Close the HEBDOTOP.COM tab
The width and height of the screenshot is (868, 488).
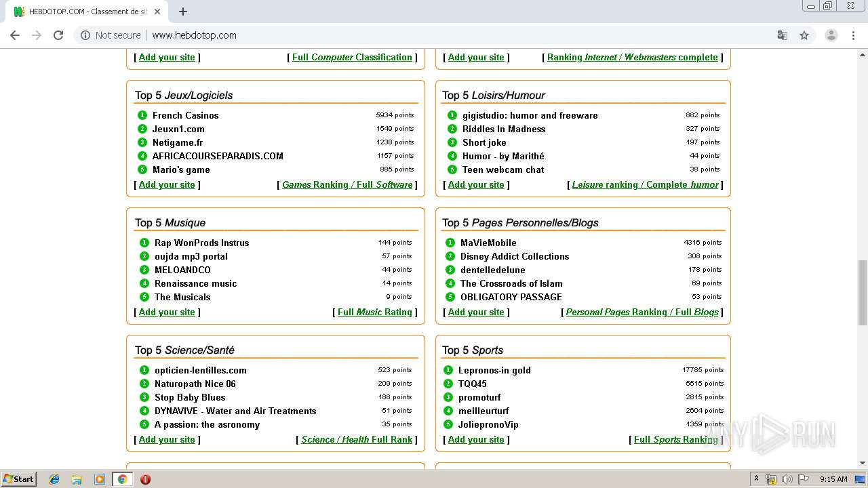click(x=157, y=12)
